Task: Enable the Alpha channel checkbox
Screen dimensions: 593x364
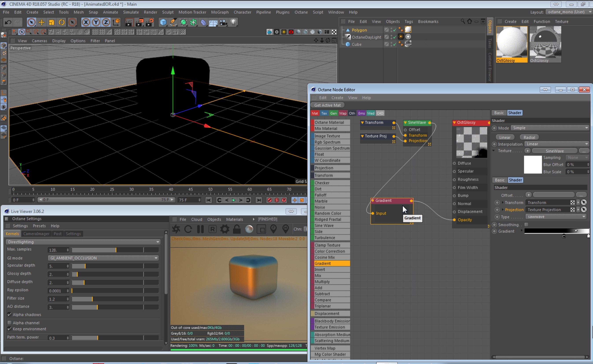Action: (9, 323)
